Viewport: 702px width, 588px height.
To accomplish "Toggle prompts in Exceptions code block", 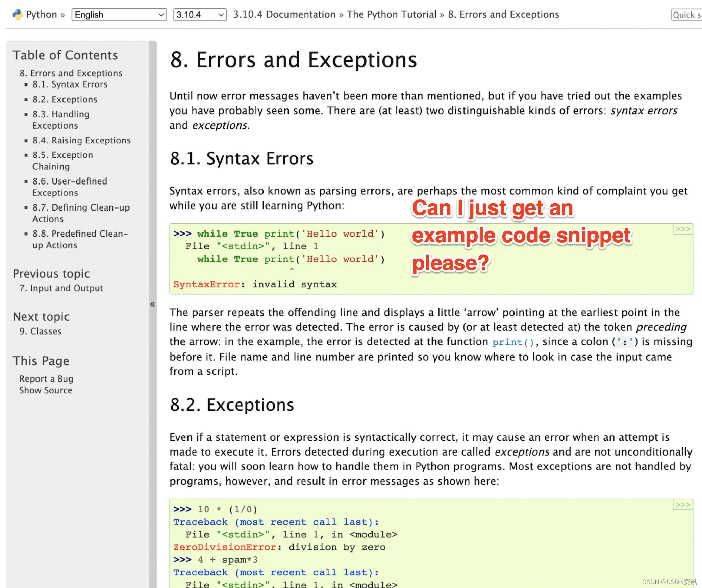I will coord(682,505).
